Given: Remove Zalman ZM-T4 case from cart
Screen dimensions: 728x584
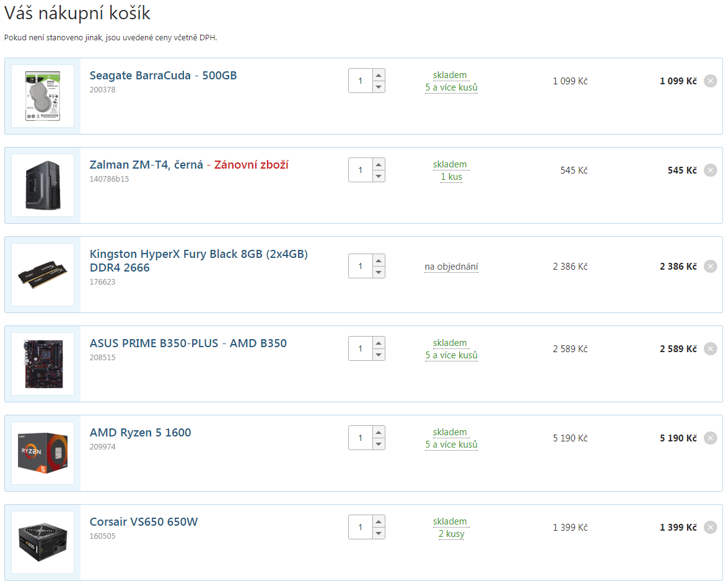Looking at the screenshot, I should [710, 170].
